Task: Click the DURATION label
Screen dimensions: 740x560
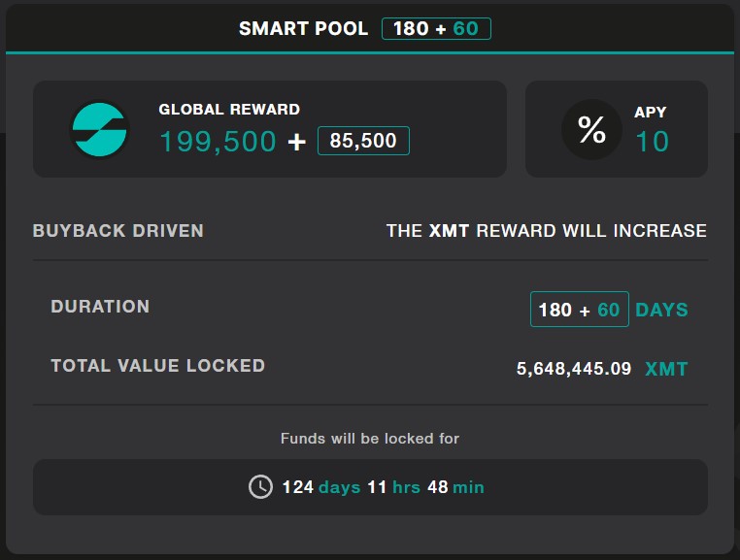Action: pos(100,307)
